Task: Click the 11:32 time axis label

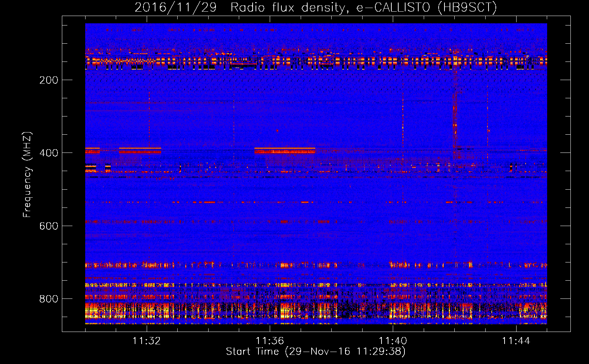Action: click(x=147, y=341)
